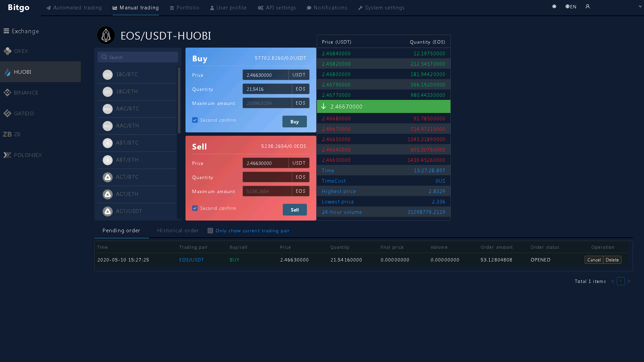Screen dimensions: 644x362
Task: Click the ACT/USDT coin icon
Action: click(x=107, y=212)
